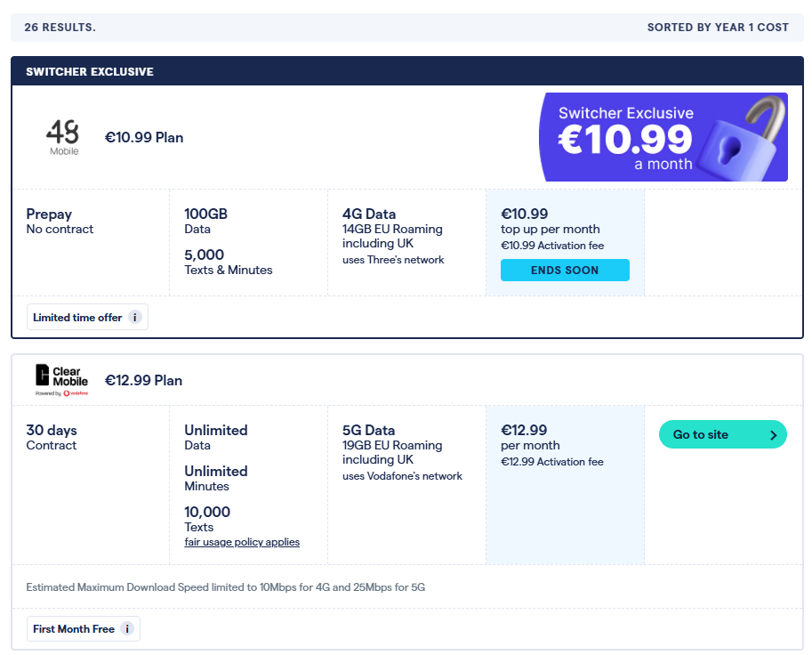This screenshot has height=655, width=812.
Task: Click the 26 Results text
Action: click(x=60, y=28)
